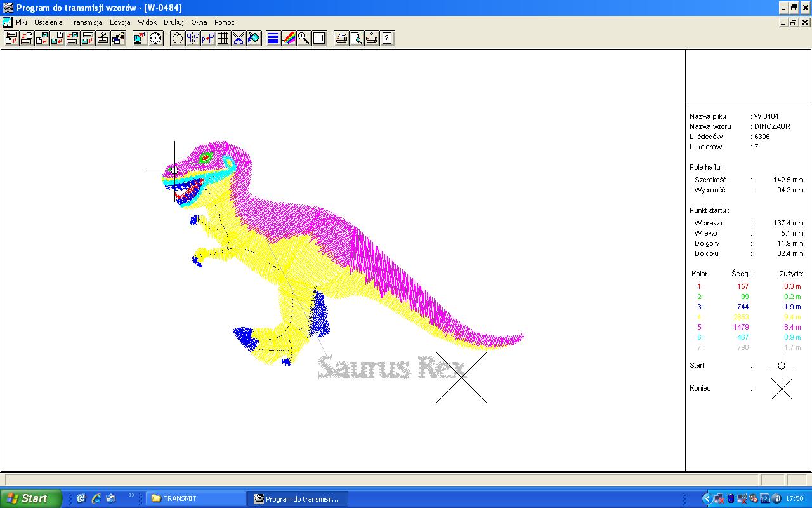Click wireless network disconnected tray icon

pos(742,498)
